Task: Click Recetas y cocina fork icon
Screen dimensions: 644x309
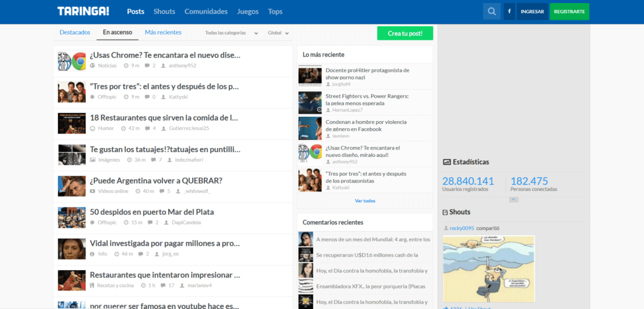Action: (92, 285)
